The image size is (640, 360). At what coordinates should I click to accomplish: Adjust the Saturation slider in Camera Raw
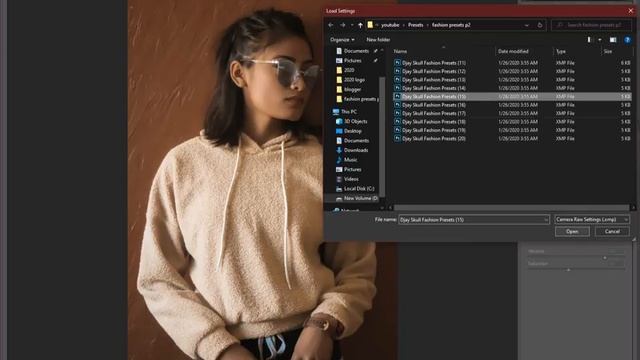point(568,270)
